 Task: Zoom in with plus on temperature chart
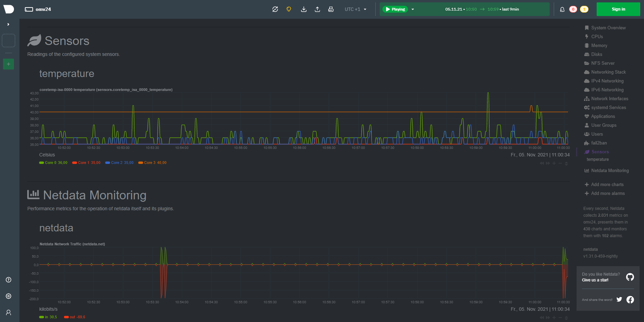pos(554,164)
